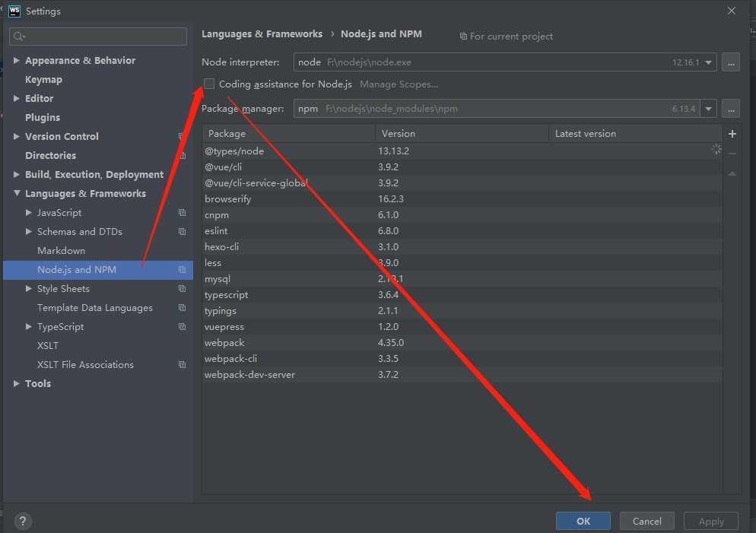Click the move-up arrow beside package table
The image size is (756, 533).
(x=732, y=173)
